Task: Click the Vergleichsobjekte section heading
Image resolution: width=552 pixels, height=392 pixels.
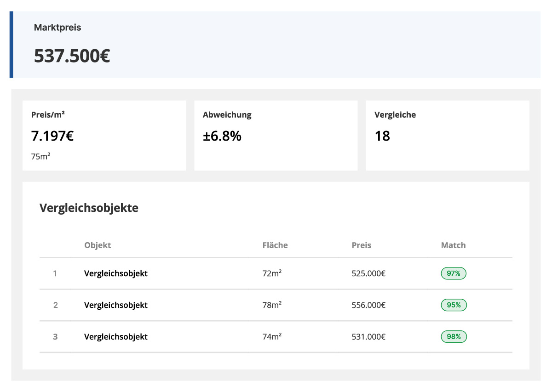Action: [89, 208]
